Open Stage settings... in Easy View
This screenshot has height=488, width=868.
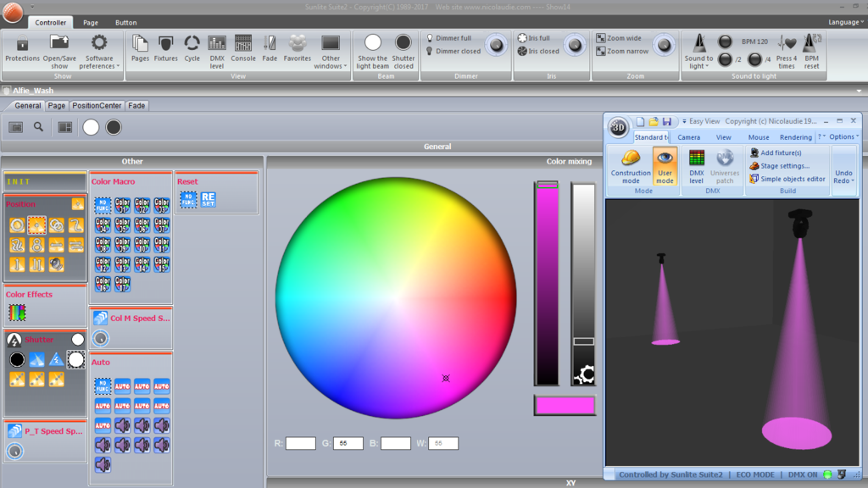[779, 165]
